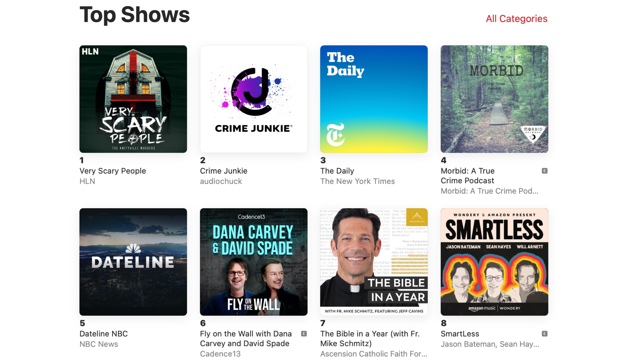
Task: Select the Dateline NBC cover artwork
Action: pos(133,262)
